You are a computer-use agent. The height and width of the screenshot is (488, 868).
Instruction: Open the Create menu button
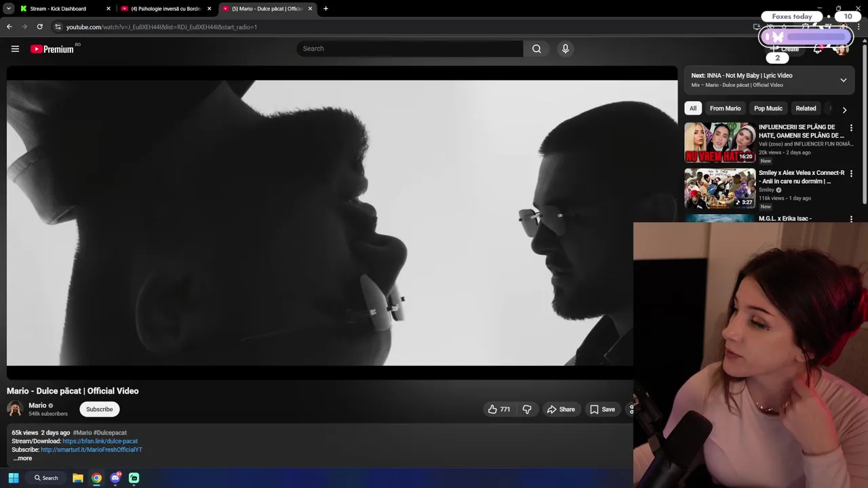785,49
